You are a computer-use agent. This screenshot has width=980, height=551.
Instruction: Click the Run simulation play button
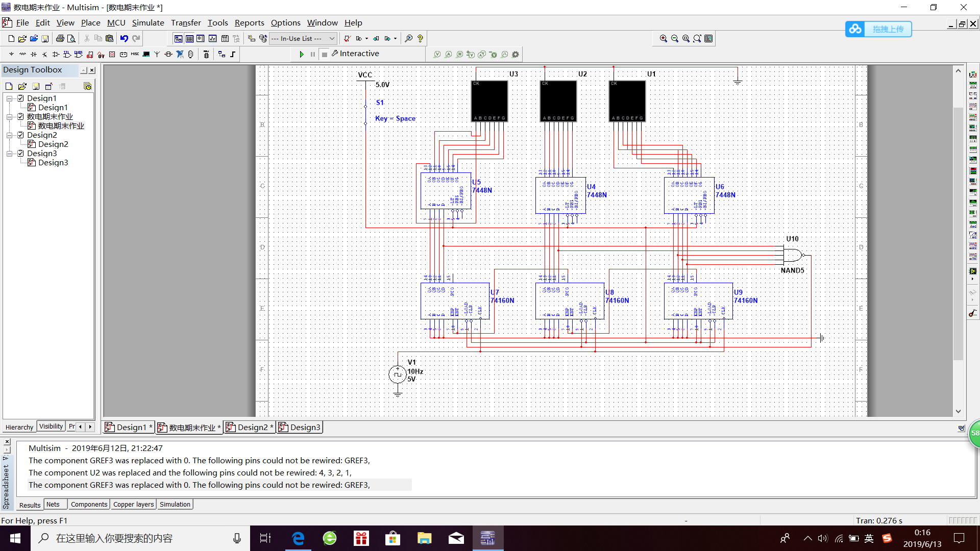[302, 54]
